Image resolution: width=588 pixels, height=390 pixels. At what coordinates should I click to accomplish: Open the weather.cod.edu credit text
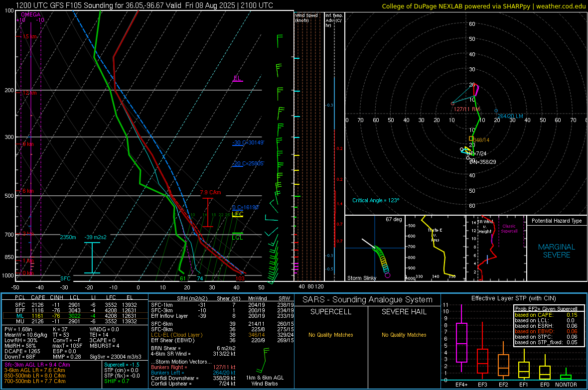click(561, 6)
